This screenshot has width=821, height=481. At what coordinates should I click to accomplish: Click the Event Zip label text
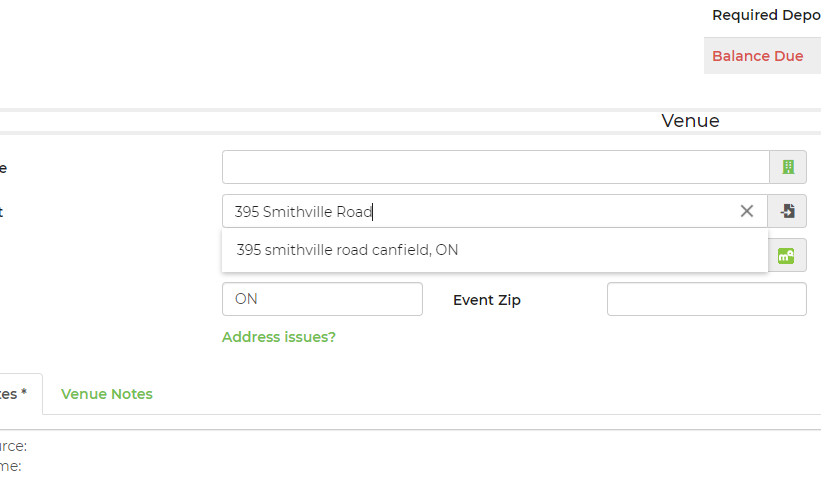coord(487,299)
